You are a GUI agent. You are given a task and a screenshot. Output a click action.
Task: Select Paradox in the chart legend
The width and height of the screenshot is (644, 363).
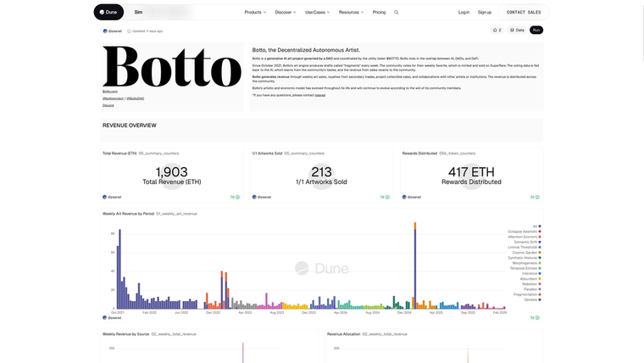click(x=532, y=289)
